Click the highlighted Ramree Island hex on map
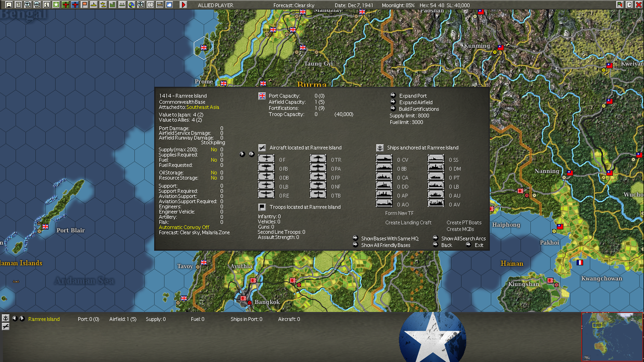 pos(204,48)
